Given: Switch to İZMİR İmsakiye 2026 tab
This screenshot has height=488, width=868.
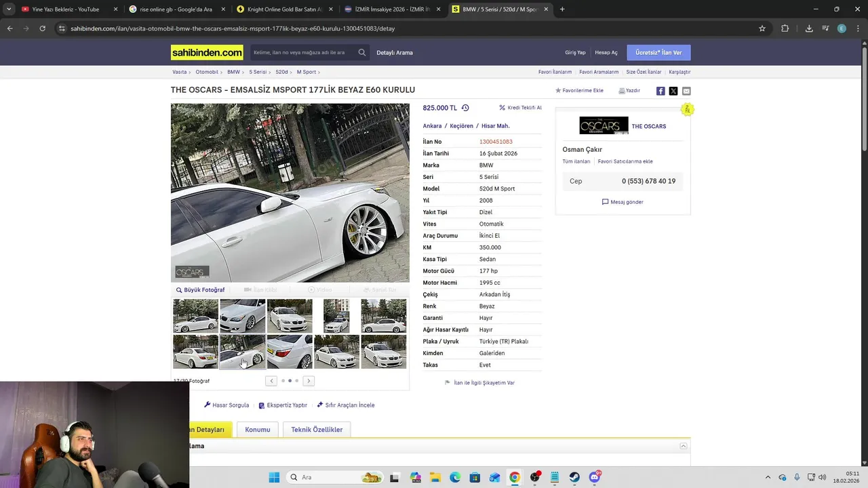Looking at the screenshot, I should click(x=392, y=9).
